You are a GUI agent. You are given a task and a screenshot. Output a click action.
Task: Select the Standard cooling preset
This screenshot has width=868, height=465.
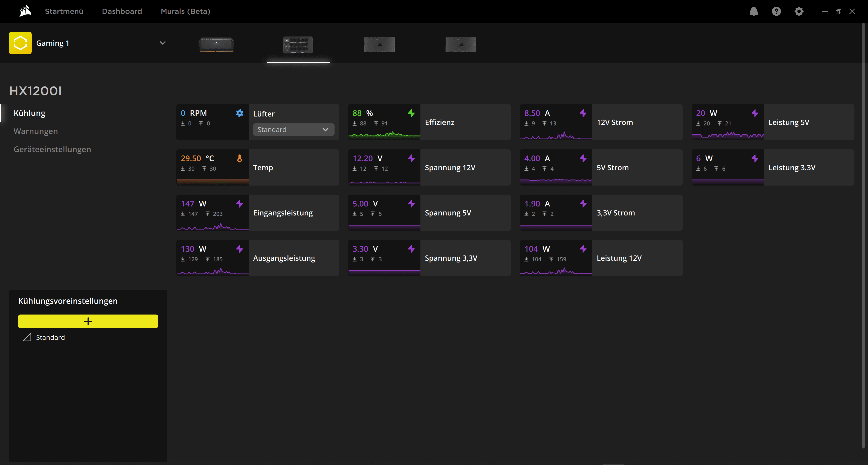tap(50, 337)
